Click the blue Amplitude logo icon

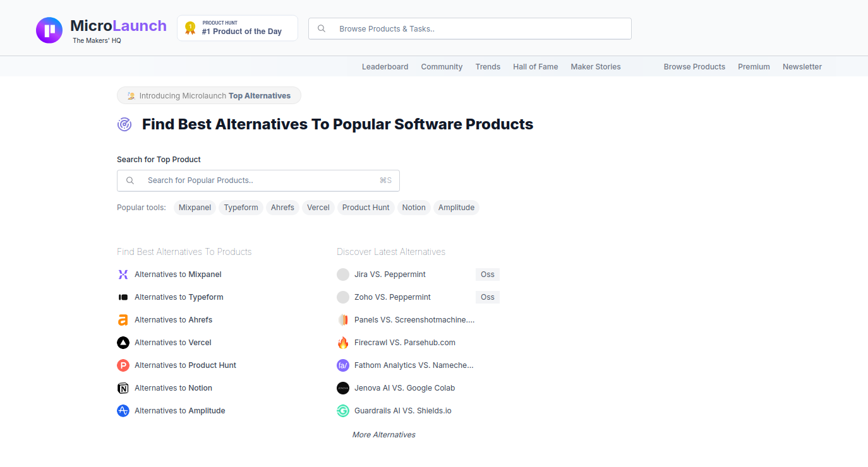pos(123,411)
